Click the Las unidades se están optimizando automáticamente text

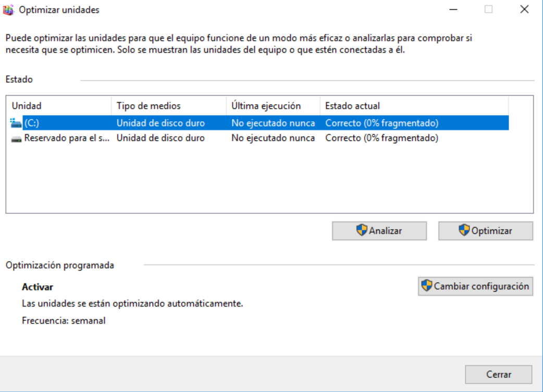[132, 304]
